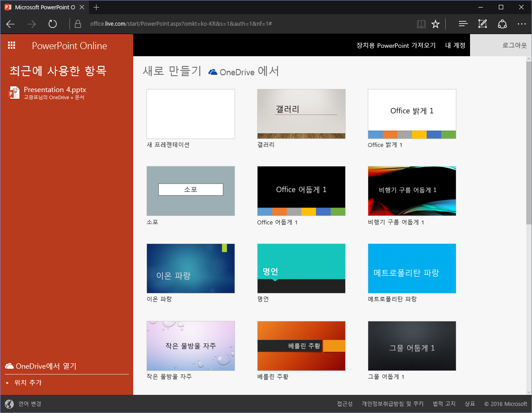
Task: Choose the 소포 template thumbnail
Action: pyautogui.click(x=191, y=191)
